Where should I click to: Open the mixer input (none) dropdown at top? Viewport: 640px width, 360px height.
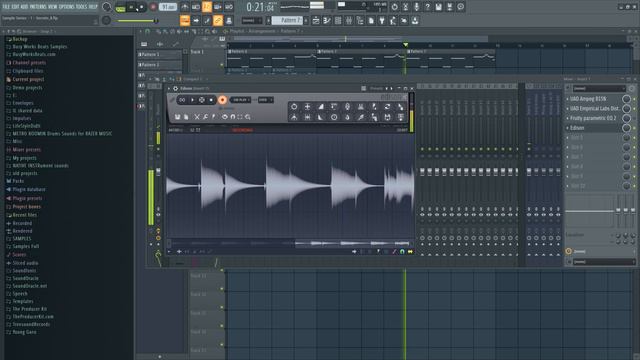coord(599,88)
